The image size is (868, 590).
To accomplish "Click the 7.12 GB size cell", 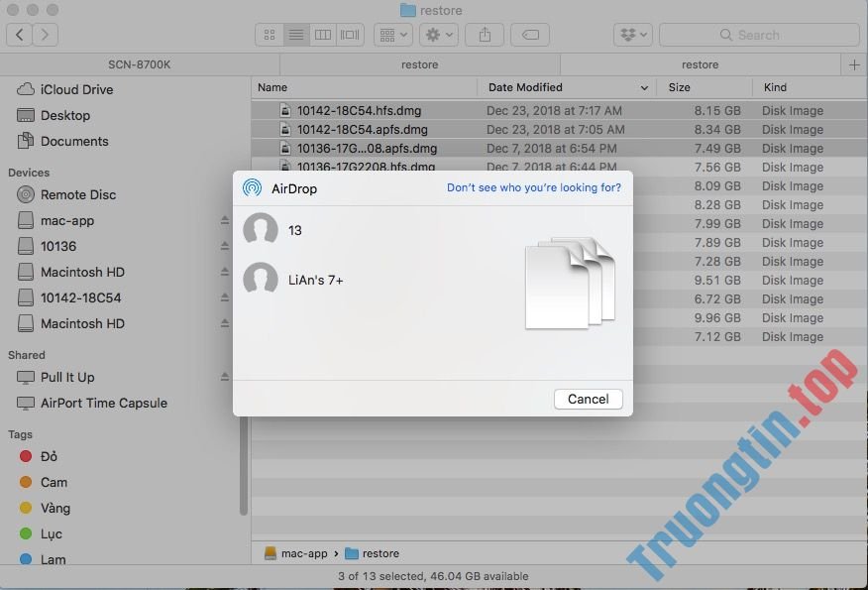I will pos(717,337).
